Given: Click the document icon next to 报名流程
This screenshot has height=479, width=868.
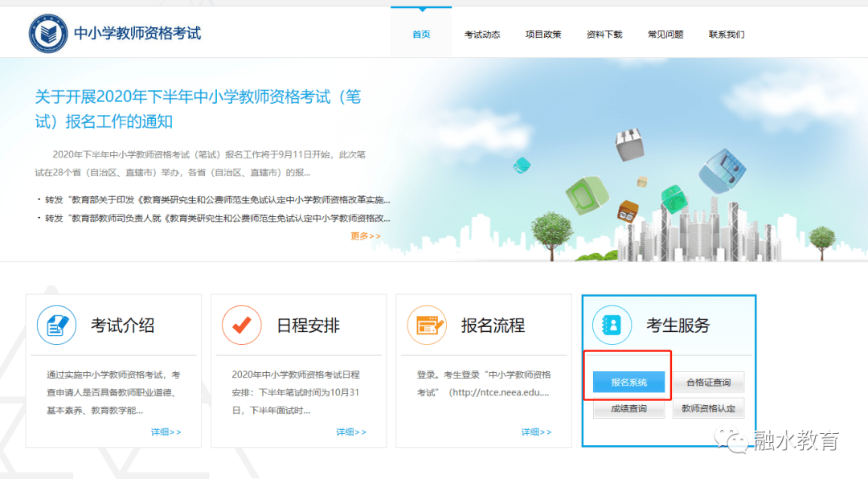Looking at the screenshot, I should pos(427,325).
